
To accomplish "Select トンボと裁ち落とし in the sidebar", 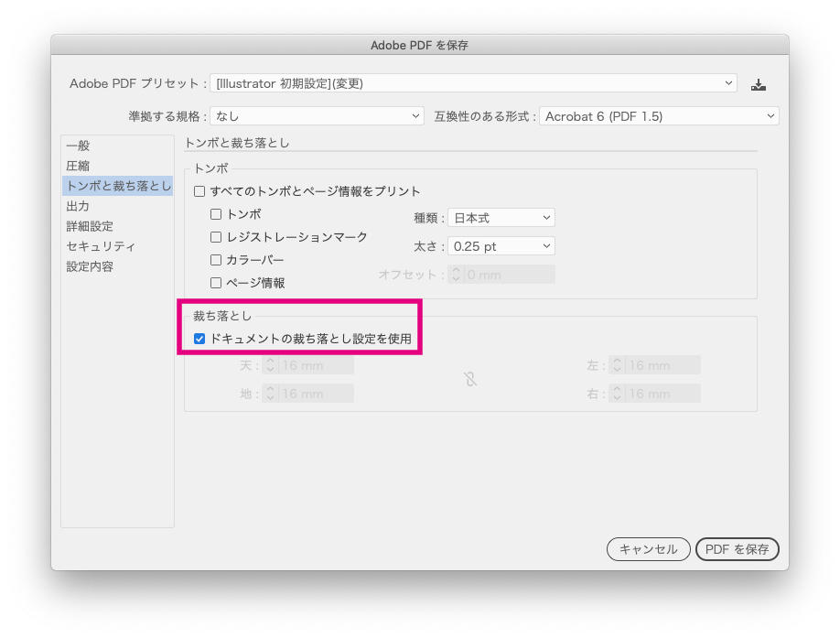I will (x=117, y=186).
